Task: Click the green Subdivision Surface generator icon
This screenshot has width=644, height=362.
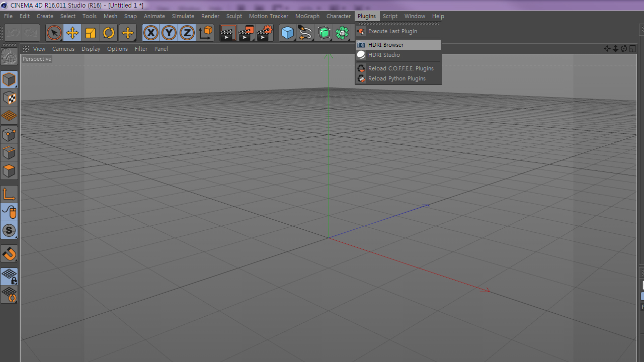Action: (324, 33)
